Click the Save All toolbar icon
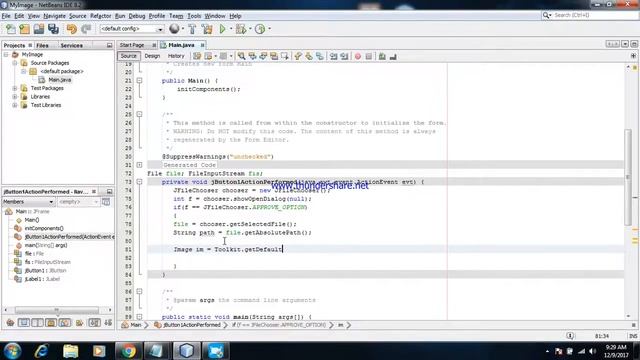 click(53, 29)
